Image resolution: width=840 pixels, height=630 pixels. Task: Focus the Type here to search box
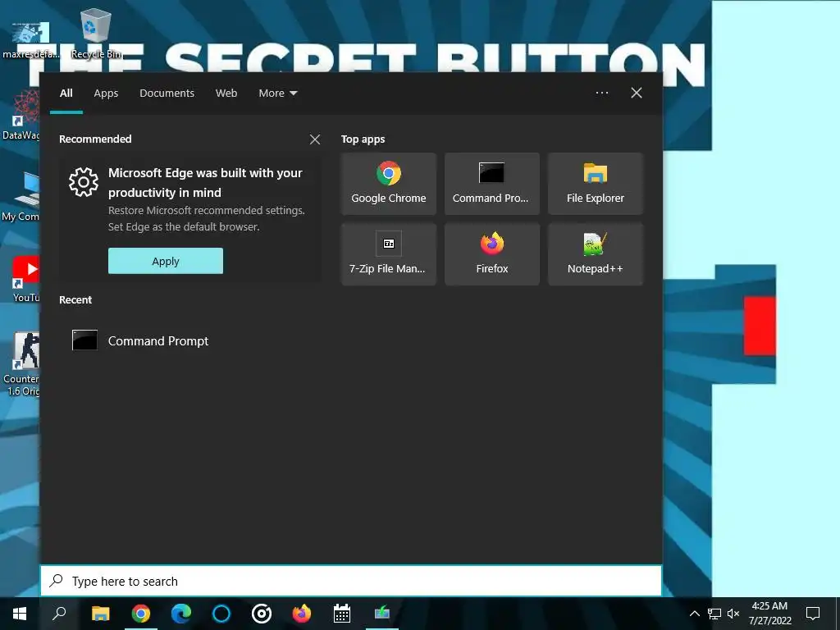click(351, 581)
